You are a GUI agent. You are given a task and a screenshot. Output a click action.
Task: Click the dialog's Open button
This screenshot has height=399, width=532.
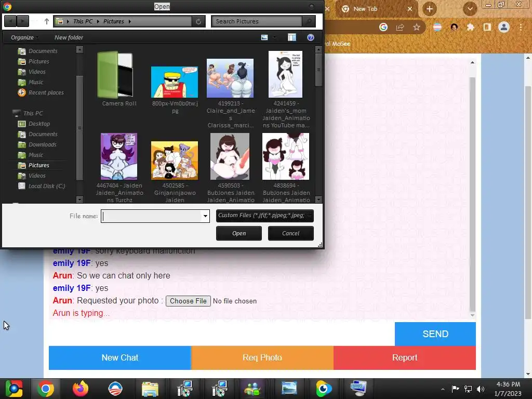tap(239, 233)
